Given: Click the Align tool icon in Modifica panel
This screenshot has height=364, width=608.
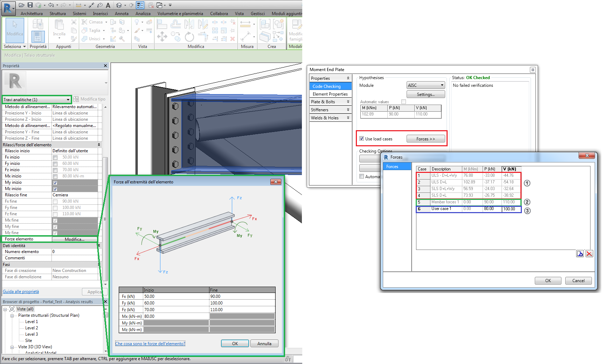Looking at the screenshot, I should click(161, 24).
